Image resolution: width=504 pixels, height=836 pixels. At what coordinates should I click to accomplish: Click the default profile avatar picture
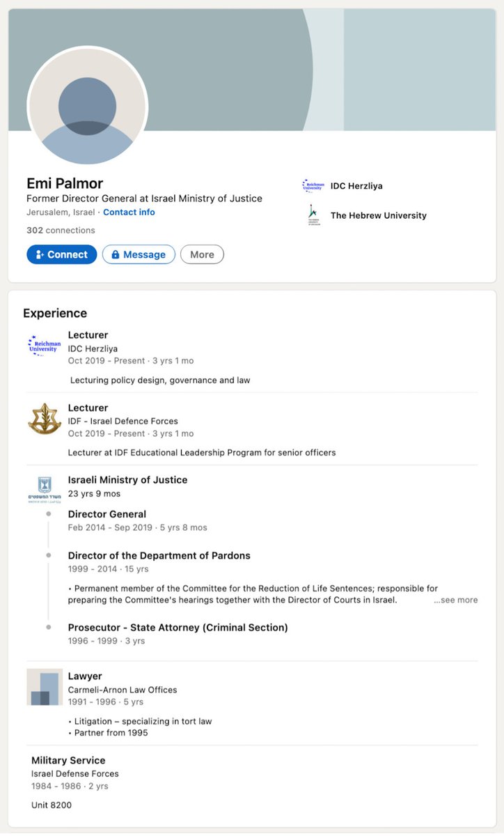point(87,107)
